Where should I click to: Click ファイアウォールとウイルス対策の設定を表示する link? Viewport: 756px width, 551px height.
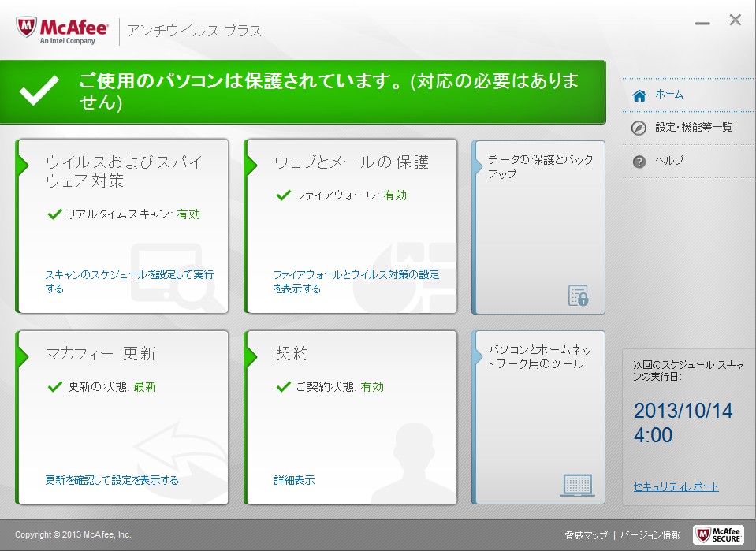tap(356, 281)
